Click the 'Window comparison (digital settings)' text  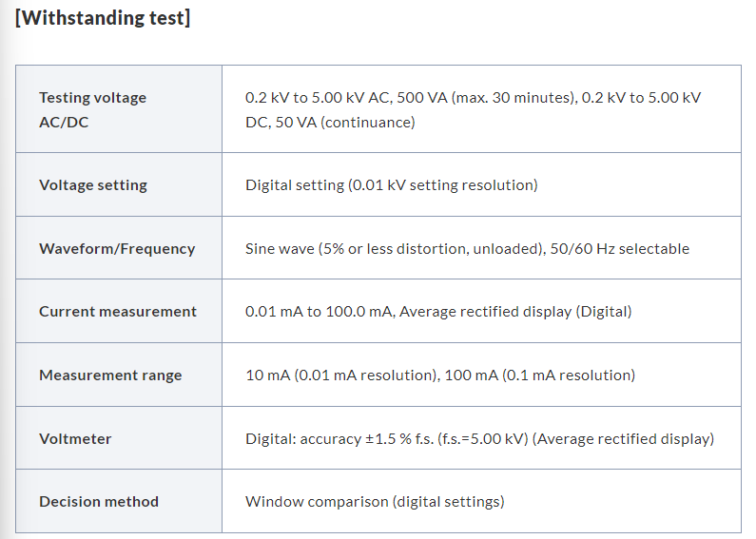click(x=375, y=502)
